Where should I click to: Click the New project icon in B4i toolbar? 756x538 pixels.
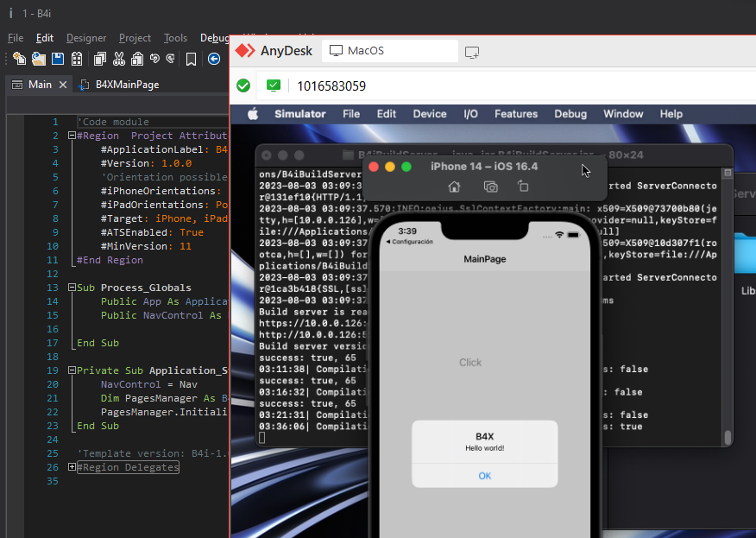click(19, 59)
